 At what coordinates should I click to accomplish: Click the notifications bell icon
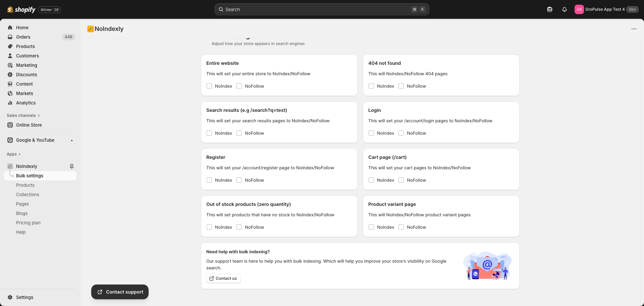tap(564, 9)
